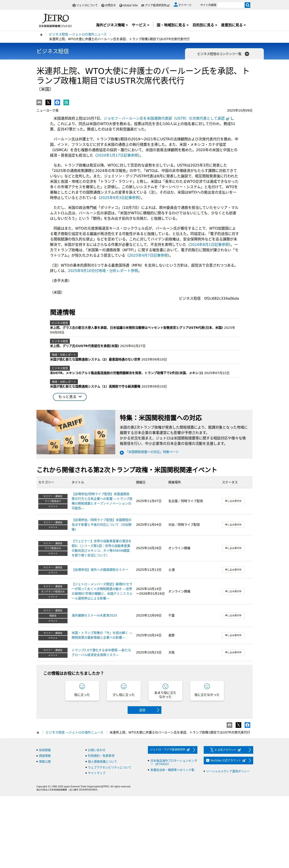The width and height of the screenshot is (289, 868).
Task: Open the ジェトロ・アジア経済研究所 footer button
Action: (x=173, y=750)
